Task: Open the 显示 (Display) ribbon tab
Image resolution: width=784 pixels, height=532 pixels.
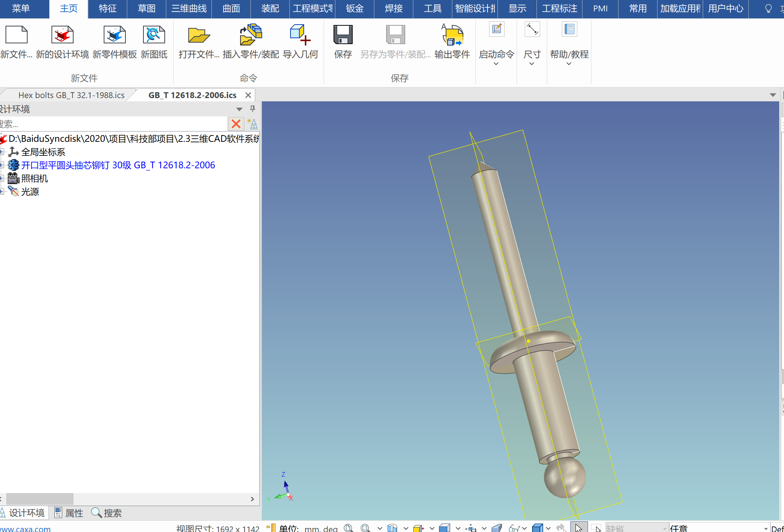Action: [517, 8]
